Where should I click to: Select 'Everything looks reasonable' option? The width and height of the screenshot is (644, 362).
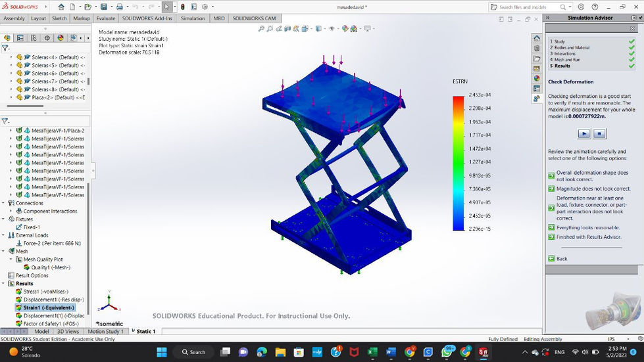coord(587,227)
